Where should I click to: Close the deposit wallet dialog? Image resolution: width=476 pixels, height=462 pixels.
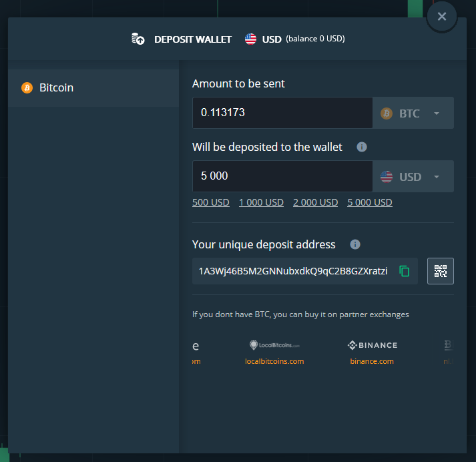pyautogui.click(x=442, y=17)
